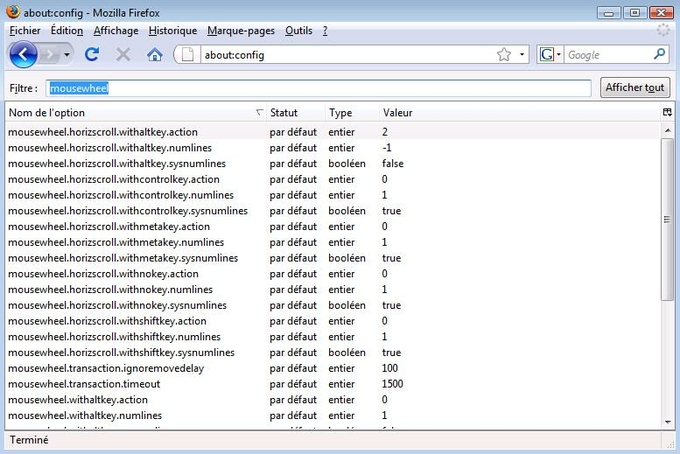
Task: Bookmark this page with the star icon
Action: point(504,55)
